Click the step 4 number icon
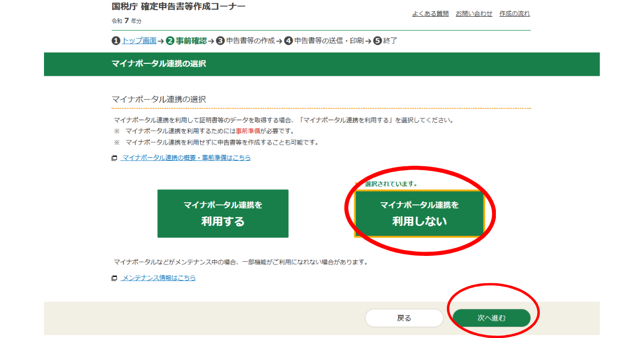 pyautogui.click(x=288, y=41)
